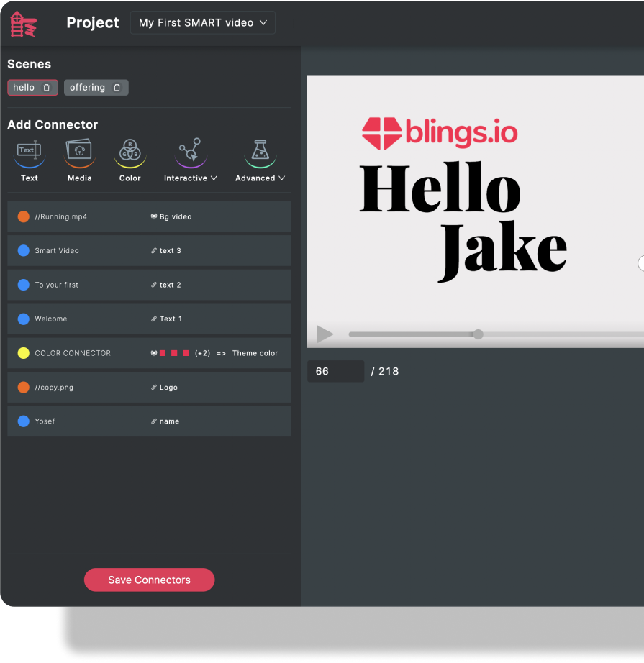The width and height of the screenshot is (644, 663).
Task: Click the orange dot of //copy.png row
Action: (x=24, y=387)
